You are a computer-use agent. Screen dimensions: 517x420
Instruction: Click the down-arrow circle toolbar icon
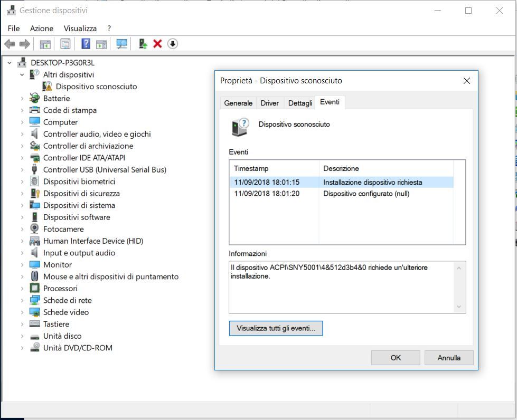(173, 44)
